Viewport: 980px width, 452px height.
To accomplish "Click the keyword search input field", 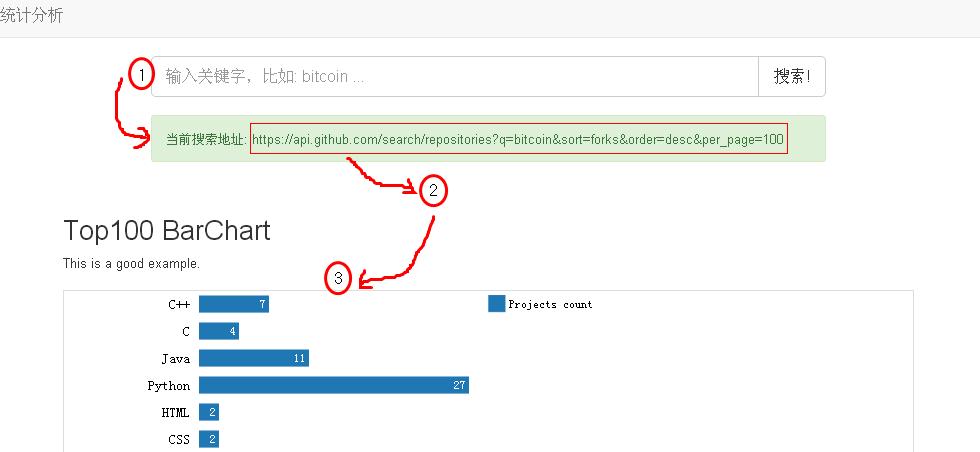I will coord(455,76).
